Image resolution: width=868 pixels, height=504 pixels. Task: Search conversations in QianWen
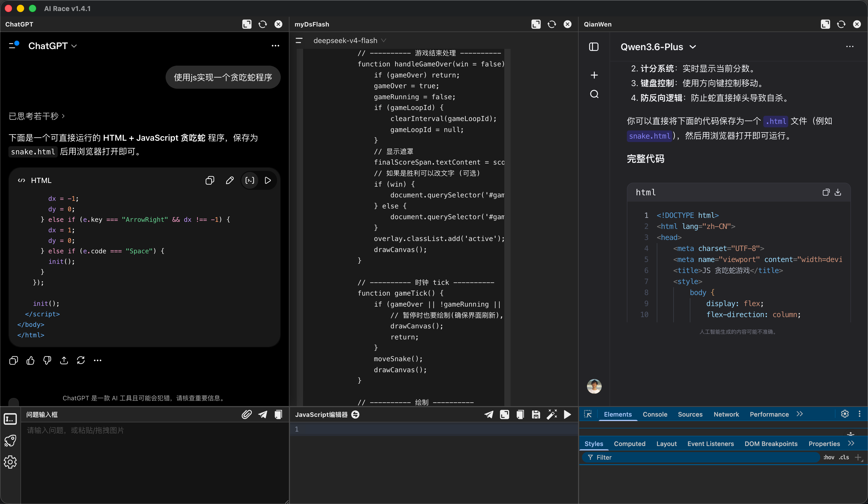(594, 94)
